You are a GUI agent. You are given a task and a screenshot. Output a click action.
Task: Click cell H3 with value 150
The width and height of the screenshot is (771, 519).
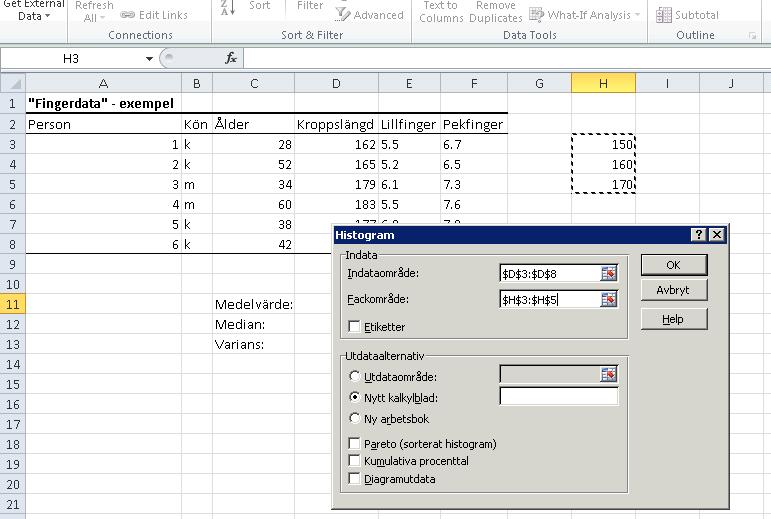[603, 144]
